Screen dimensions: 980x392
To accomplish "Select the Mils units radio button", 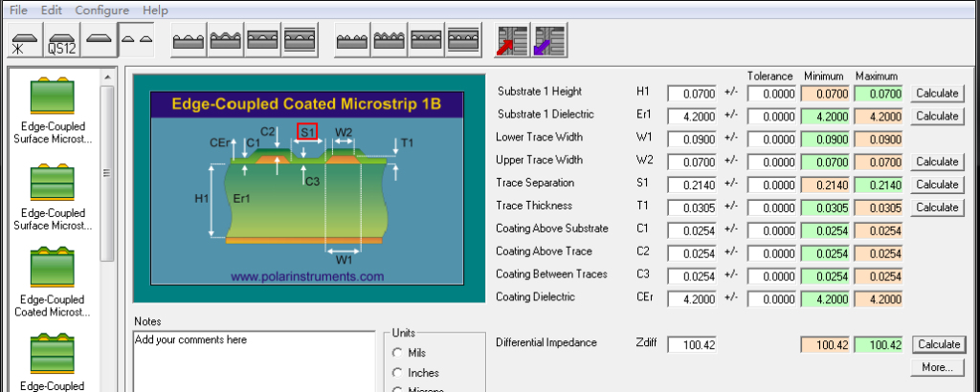I will click(397, 353).
